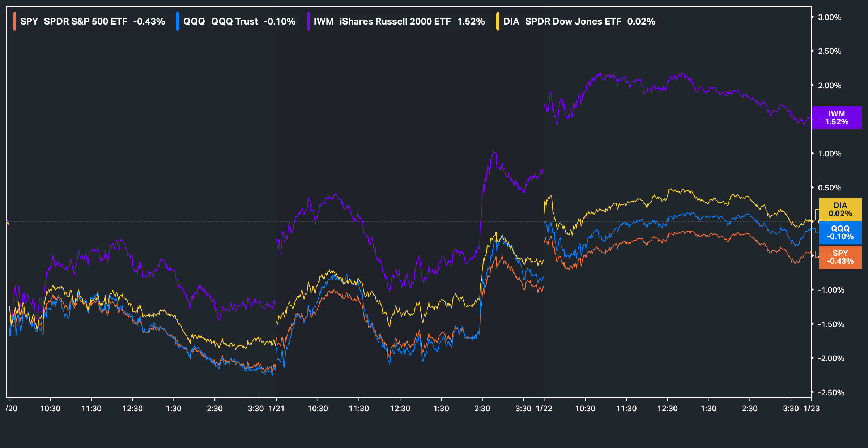
Task: Click the purple IWM 1.52% axis tag
Action: (x=837, y=118)
